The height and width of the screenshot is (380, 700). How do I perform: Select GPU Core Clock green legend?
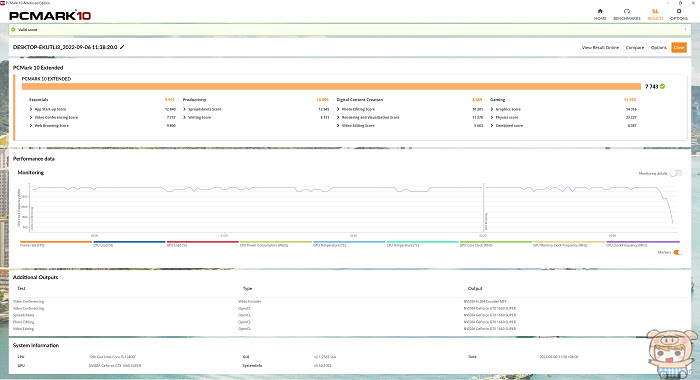tap(496, 244)
